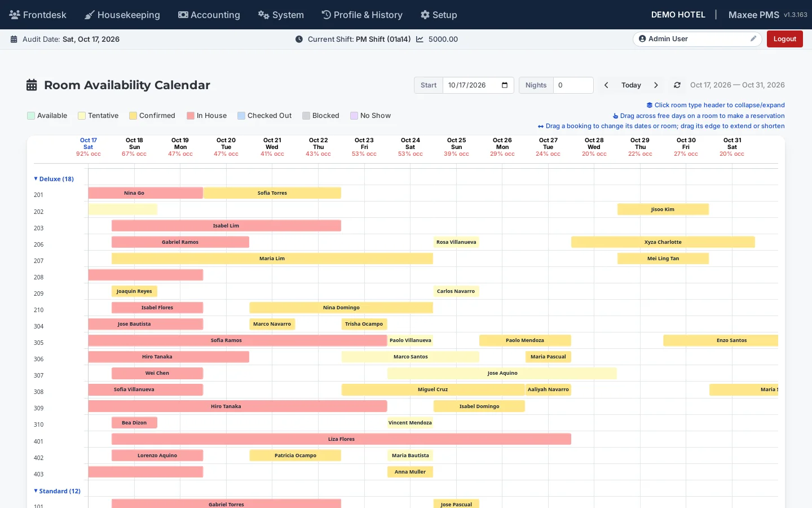Collapse the Standard (12) room group
Screen dimensions: 812x508
pyautogui.click(x=58, y=491)
